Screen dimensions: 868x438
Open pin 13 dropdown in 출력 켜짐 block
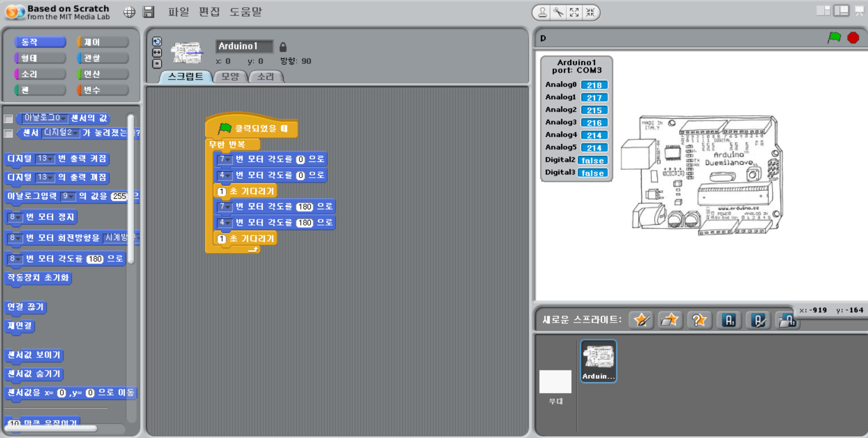[45, 159]
